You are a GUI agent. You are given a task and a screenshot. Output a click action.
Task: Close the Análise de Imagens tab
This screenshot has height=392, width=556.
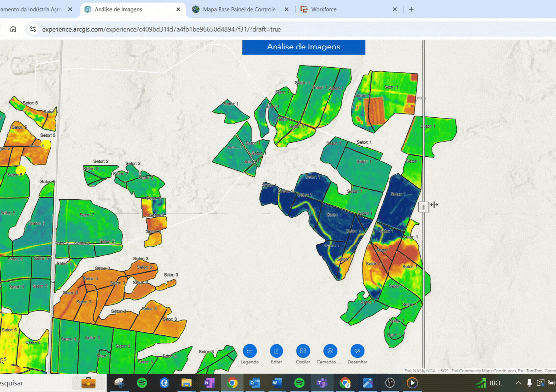[x=178, y=9]
